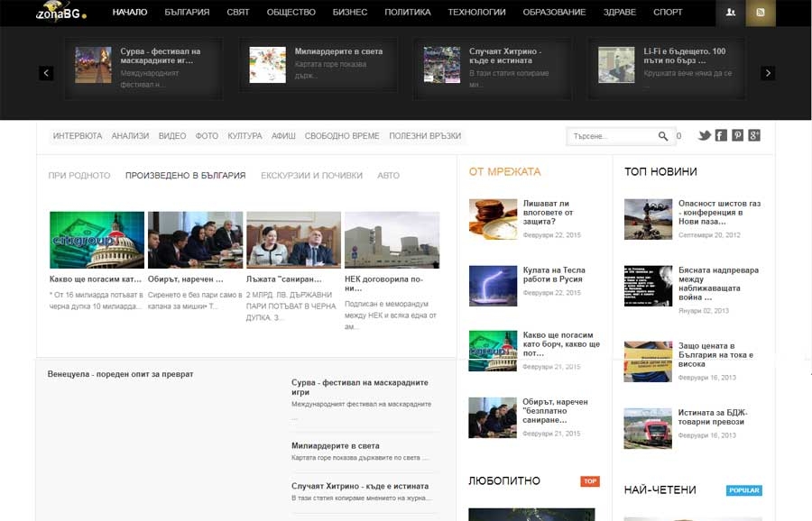Screen dimensions: 812x521
Task: Open КУЛТУРА in the secondary menu
Action: click(x=245, y=136)
